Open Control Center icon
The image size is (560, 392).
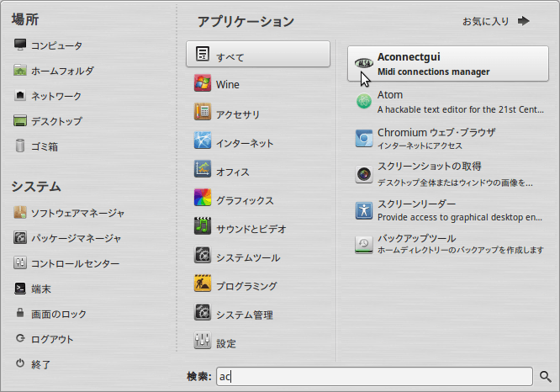click(20, 263)
